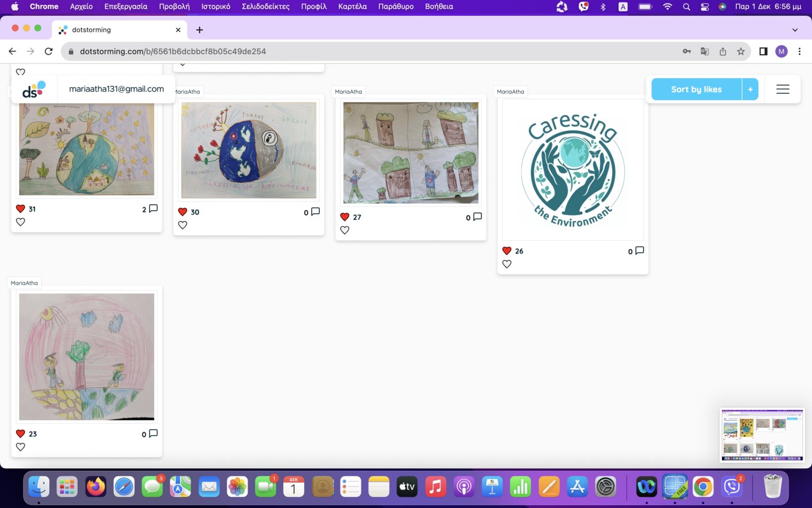The image size is (812, 508).
Task: Open comments on the Caressing the Environment card
Action: (x=639, y=251)
